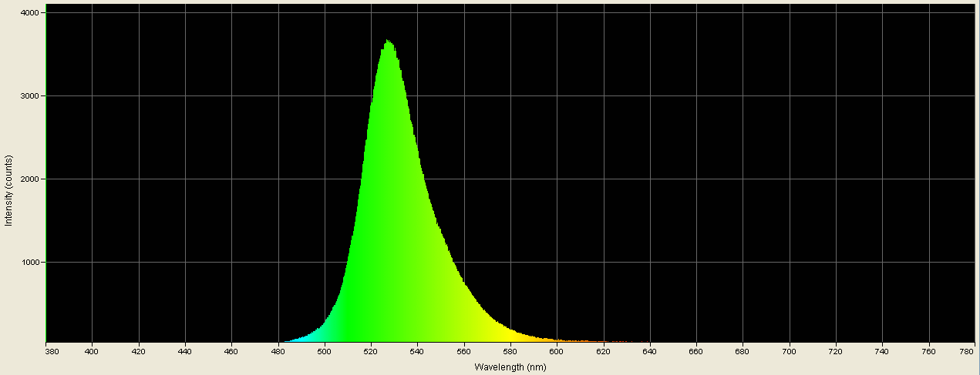Click the 460 wavelength tick label

pyautogui.click(x=232, y=351)
